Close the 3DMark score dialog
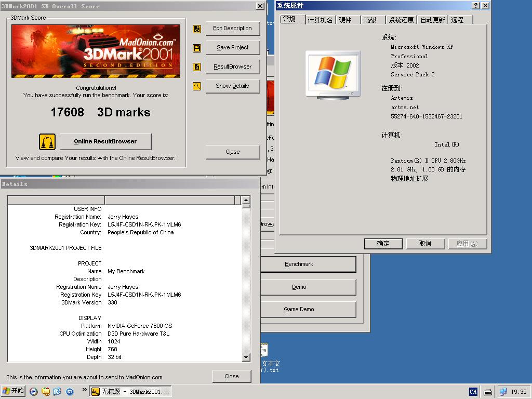This screenshot has height=399, width=532. pyautogui.click(x=233, y=152)
